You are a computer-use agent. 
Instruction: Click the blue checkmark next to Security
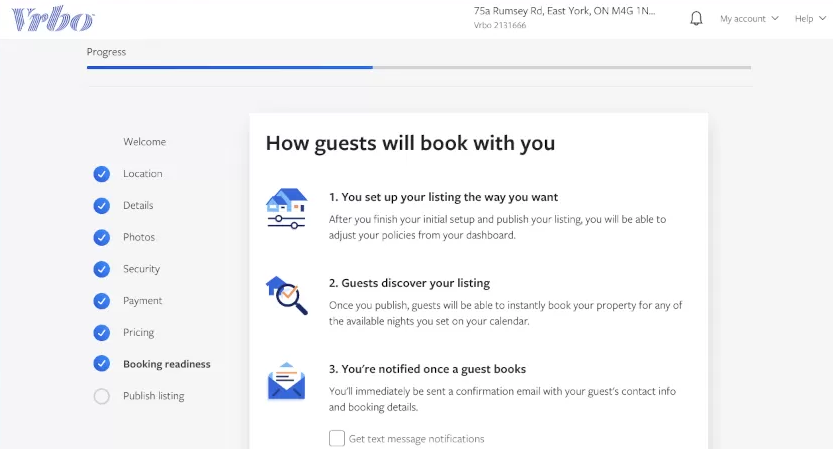point(101,269)
